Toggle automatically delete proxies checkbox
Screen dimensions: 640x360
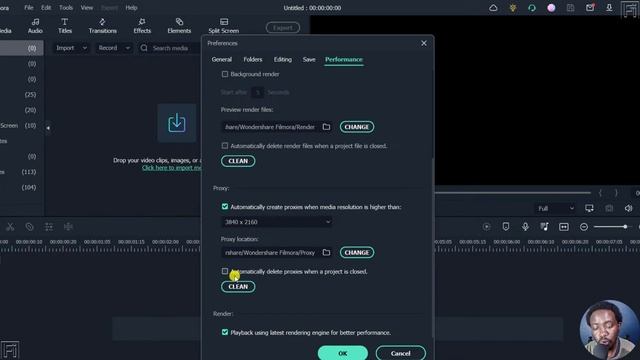pos(225,271)
